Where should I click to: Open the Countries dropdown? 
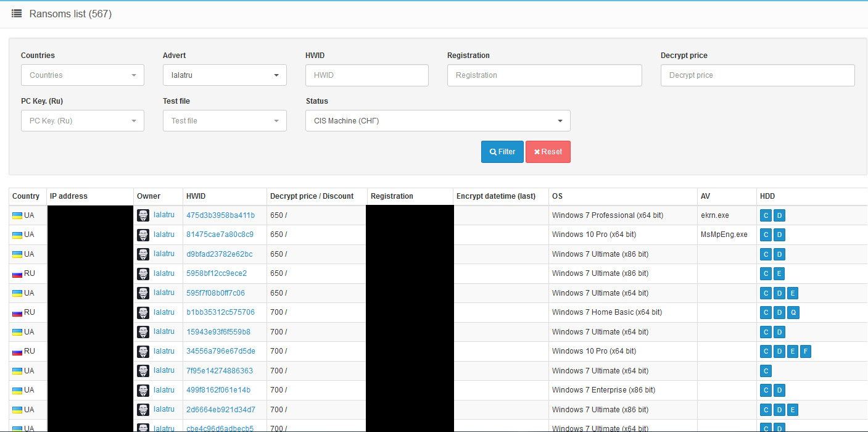point(83,75)
